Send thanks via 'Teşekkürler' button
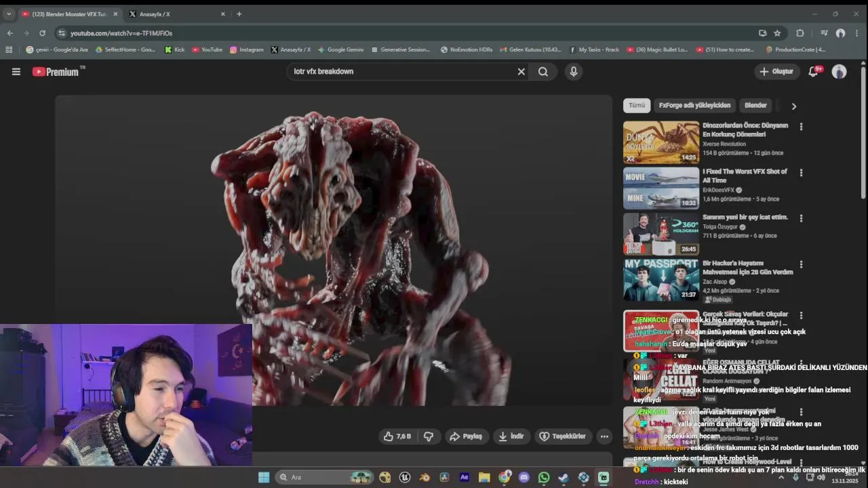868x488 pixels. (562, 436)
